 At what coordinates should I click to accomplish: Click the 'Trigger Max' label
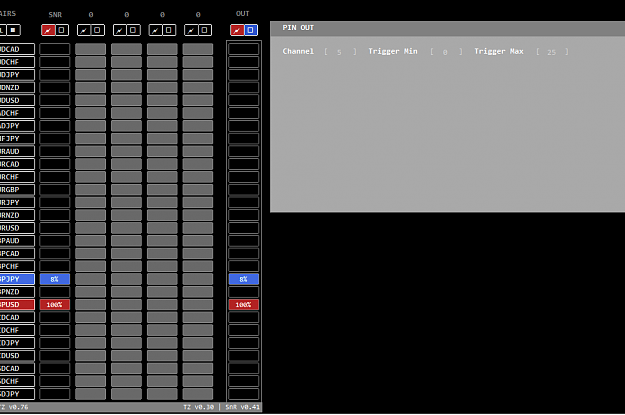(x=499, y=51)
